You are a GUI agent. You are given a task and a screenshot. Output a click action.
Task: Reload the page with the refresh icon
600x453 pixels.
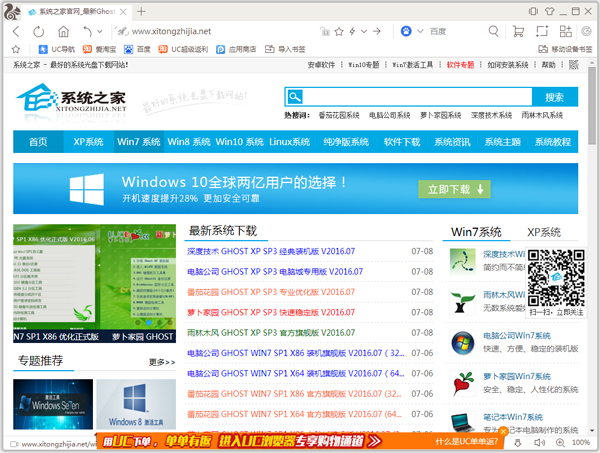point(39,31)
